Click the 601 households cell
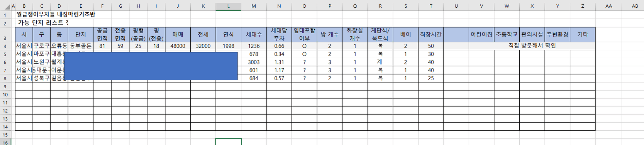Image resolution: width=644 pixels, height=145 pixels. pos(254,70)
